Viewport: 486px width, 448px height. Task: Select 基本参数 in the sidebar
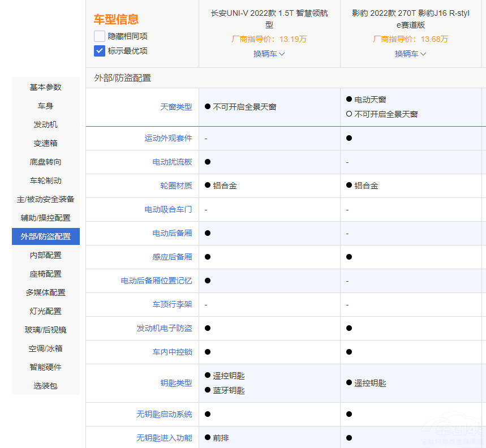[46, 87]
